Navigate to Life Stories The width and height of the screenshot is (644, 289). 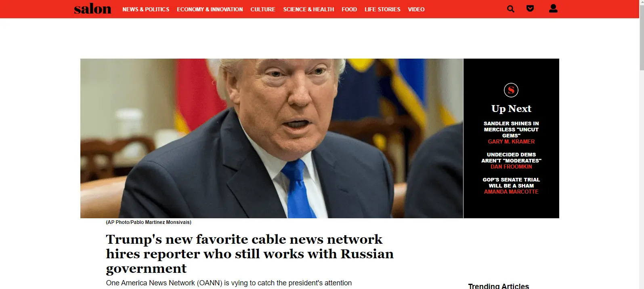382,9
